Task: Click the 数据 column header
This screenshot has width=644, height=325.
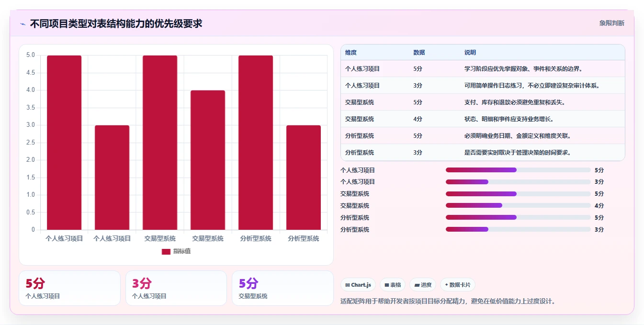Action: coord(419,53)
